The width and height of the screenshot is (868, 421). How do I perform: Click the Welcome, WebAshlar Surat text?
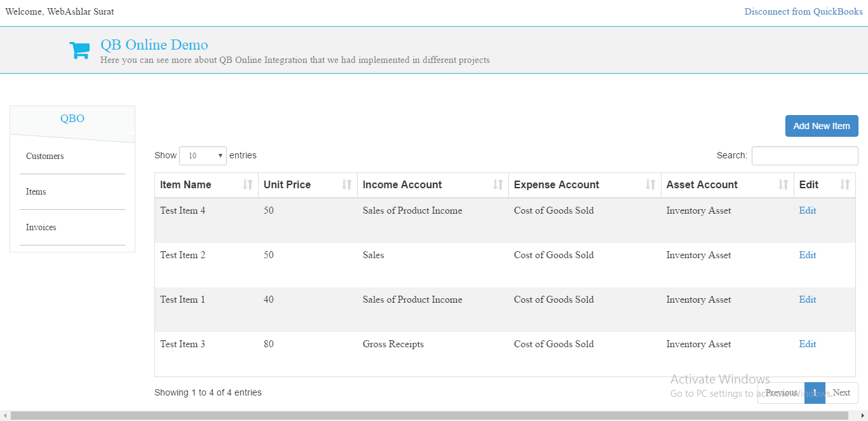coord(60,11)
